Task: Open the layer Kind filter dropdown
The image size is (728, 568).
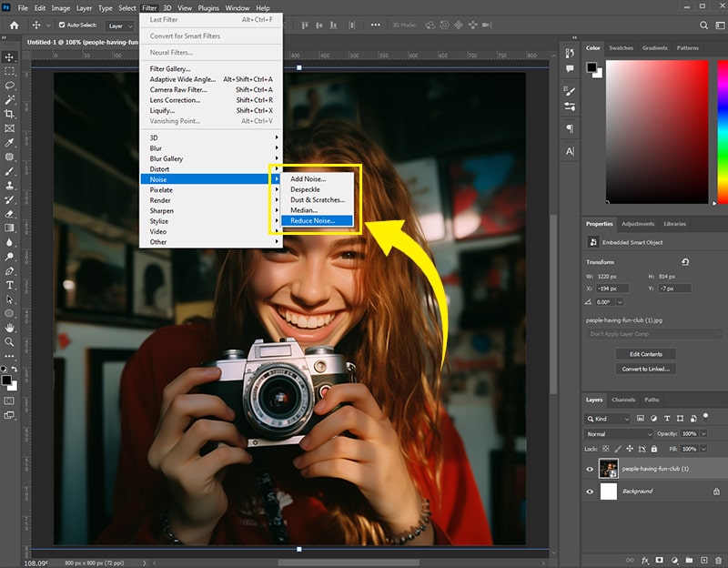Action: (607, 419)
